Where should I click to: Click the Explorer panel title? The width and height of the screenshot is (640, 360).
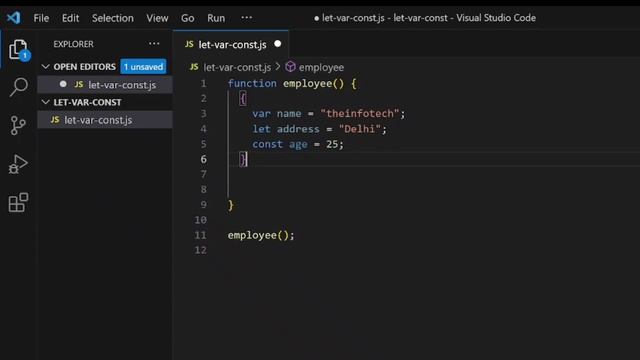coord(73,44)
